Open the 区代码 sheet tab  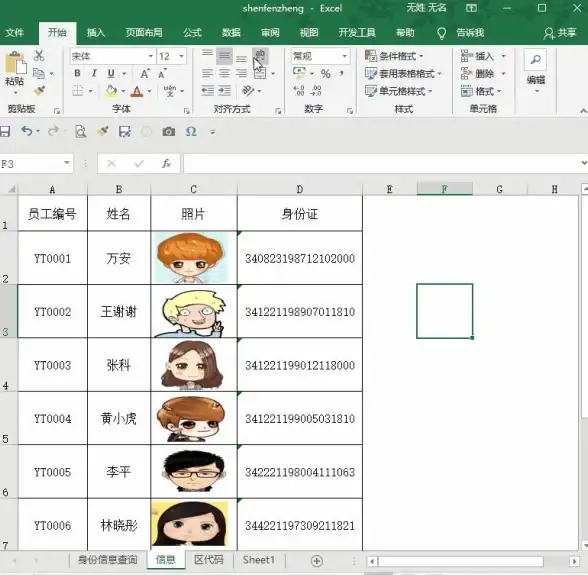[x=209, y=560]
